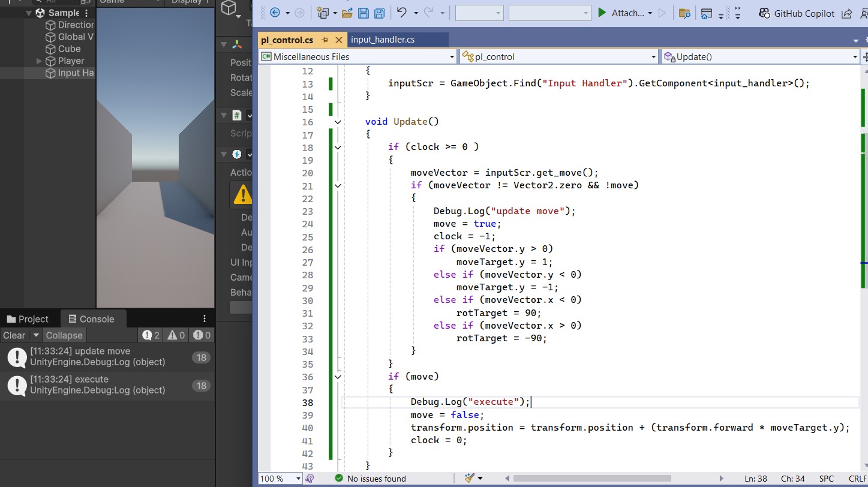Click the Find in Files folder icon
The width and height of the screenshot is (868, 487).
684,13
